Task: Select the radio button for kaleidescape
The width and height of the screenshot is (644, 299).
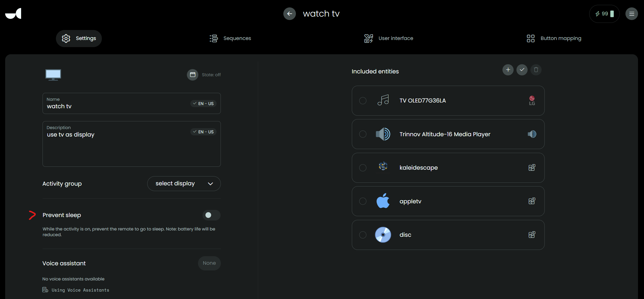Action: 363,168
